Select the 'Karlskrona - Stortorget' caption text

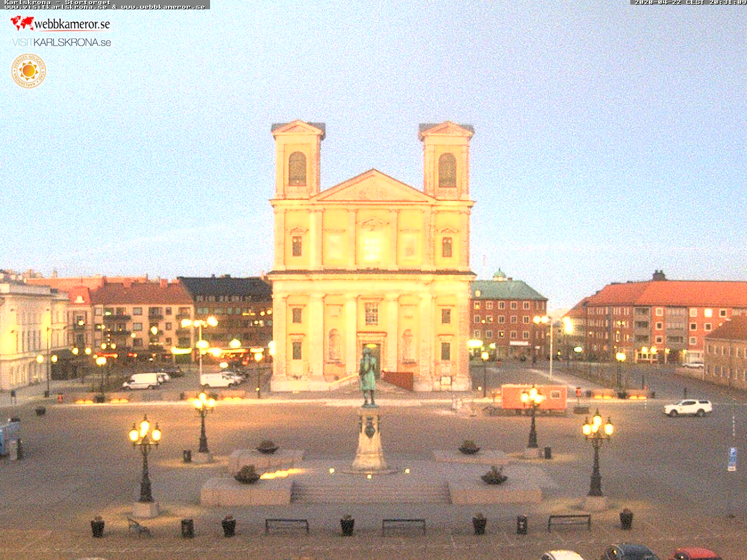pyautogui.click(x=57, y=2)
